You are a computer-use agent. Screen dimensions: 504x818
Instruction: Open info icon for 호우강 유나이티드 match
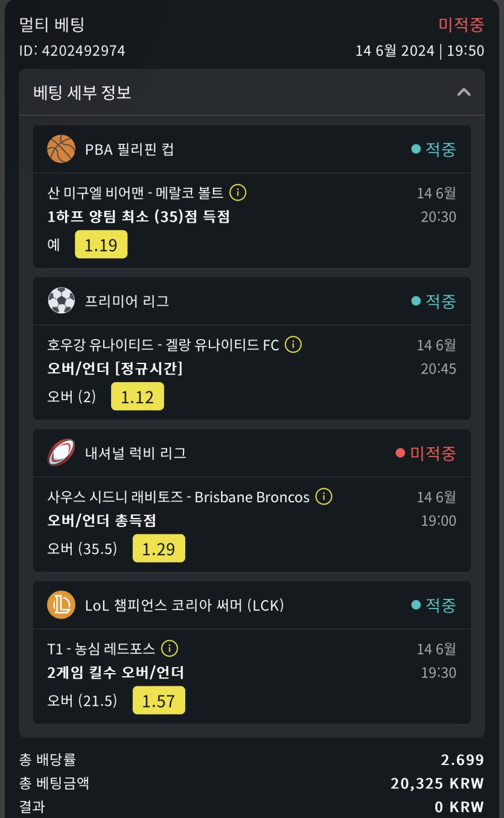pyautogui.click(x=293, y=345)
